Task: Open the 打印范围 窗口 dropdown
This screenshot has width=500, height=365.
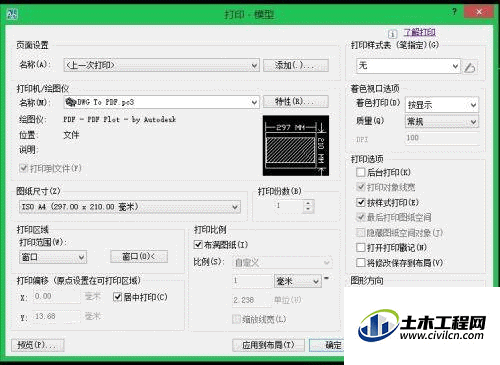Action: click(53, 257)
